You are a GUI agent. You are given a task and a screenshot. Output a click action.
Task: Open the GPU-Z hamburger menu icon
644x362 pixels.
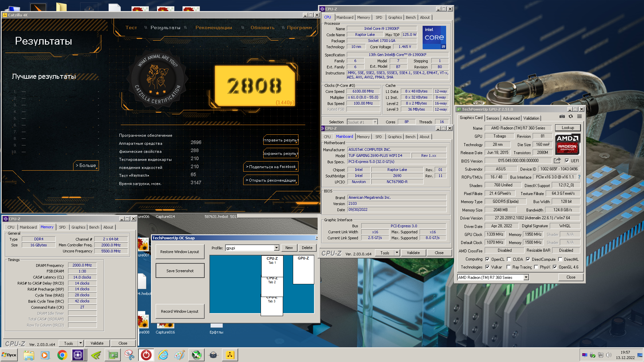[x=579, y=117]
